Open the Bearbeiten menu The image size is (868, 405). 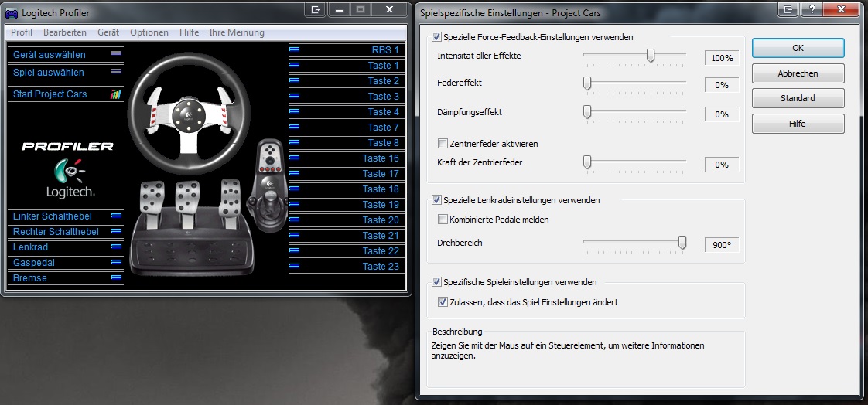coord(65,32)
